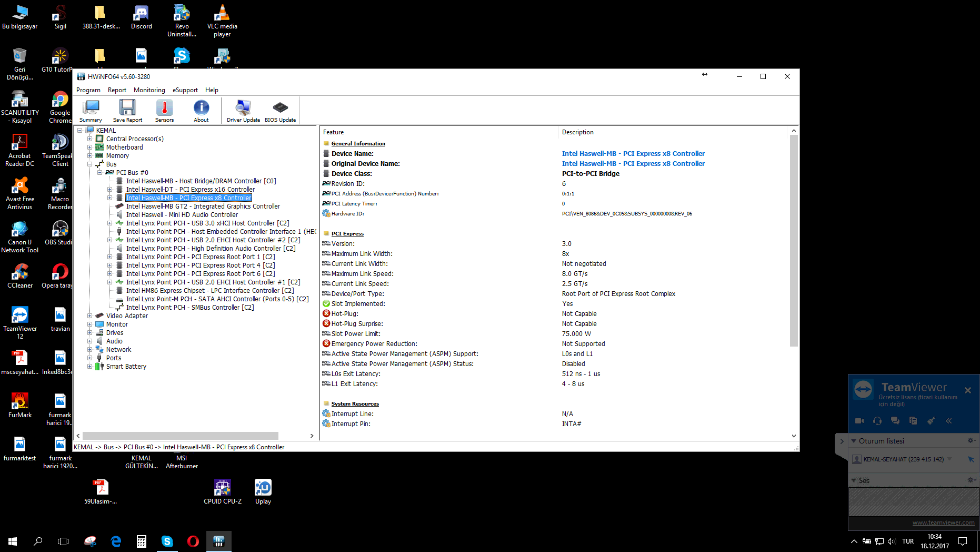
Task: Select the Ports tree item
Action: (114, 358)
